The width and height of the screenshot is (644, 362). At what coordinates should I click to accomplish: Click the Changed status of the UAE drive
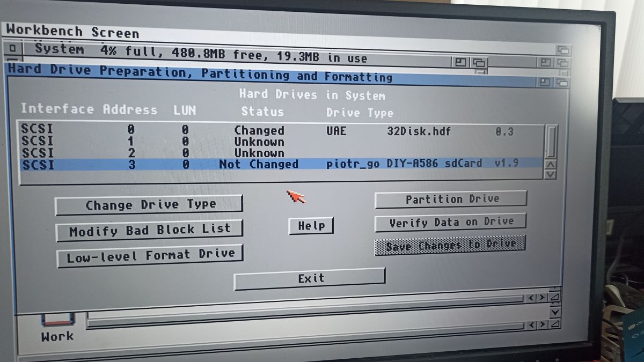(x=259, y=130)
